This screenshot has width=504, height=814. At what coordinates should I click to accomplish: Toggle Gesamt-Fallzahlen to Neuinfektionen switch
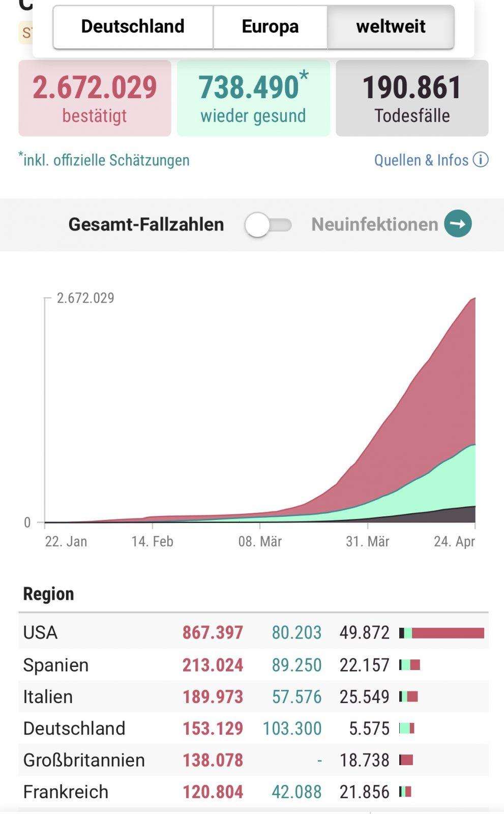pos(268,224)
